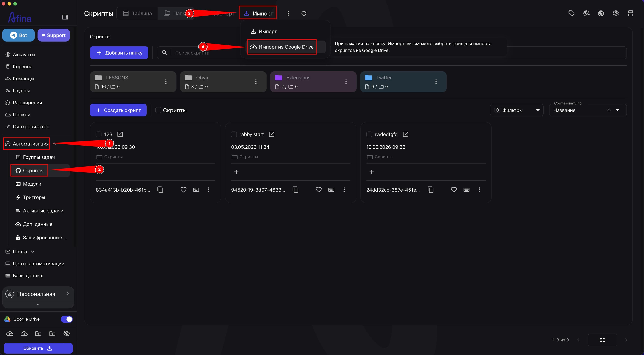Open the three-dot menu beside Import
Image resolution: width=644 pixels, height=355 pixels.
pos(288,13)
